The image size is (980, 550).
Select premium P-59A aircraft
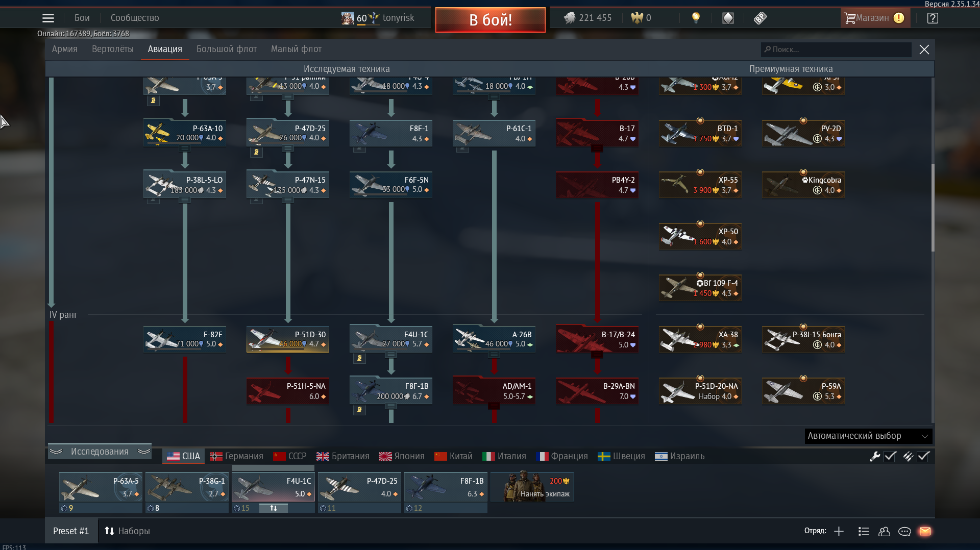coord(803,391)
